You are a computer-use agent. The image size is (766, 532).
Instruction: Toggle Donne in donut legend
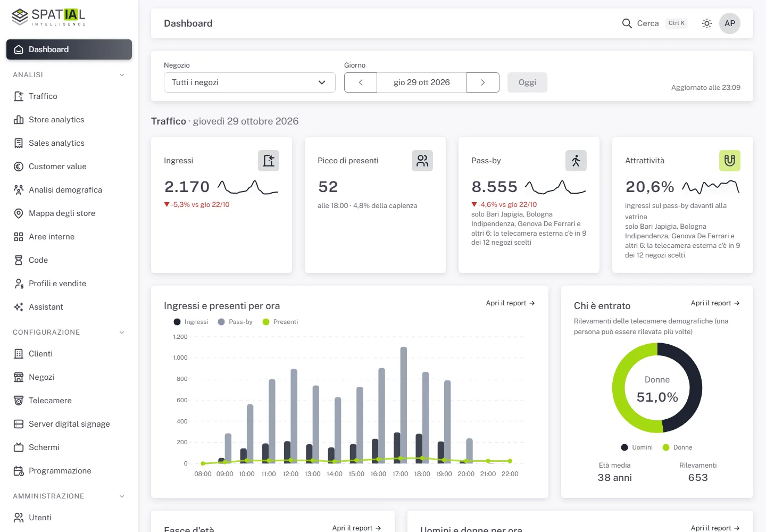point(677,447)
